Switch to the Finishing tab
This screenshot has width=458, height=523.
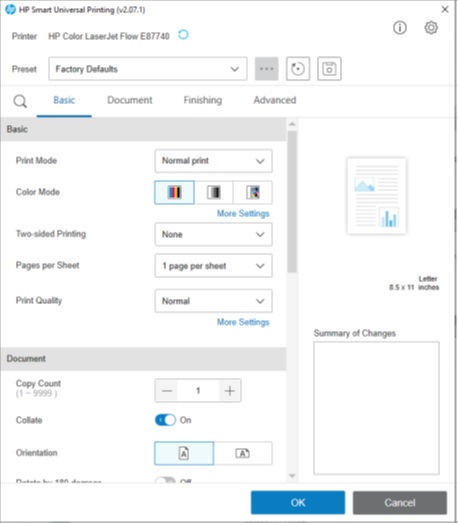tap(202, 100)
